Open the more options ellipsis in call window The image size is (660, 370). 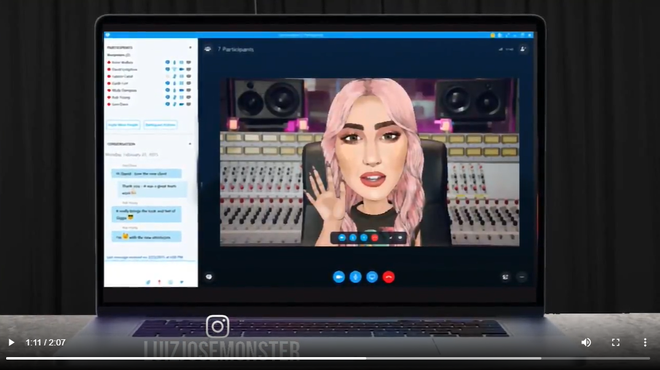click(522, 277)
